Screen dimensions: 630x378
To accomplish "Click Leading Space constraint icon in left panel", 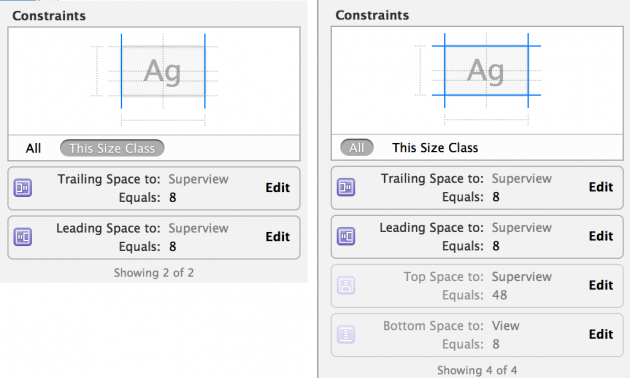I will [x=23, y=237].
